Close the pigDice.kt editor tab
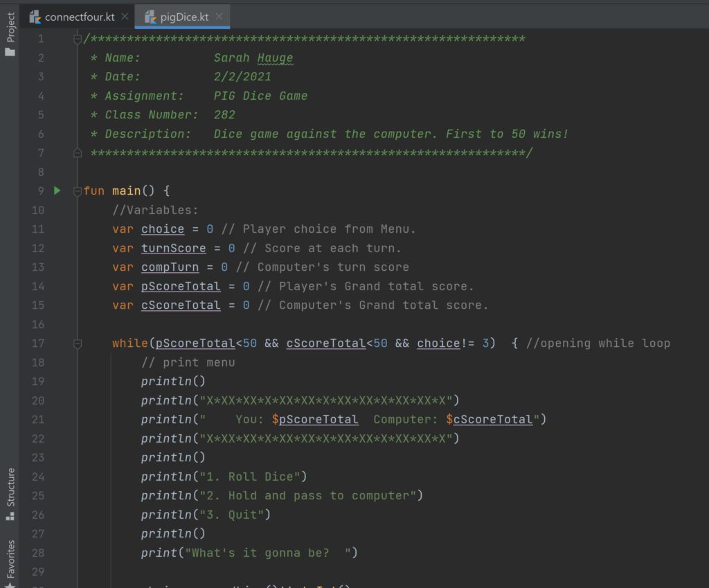This screenshot has width=709, height=588. pyautogui.click(x=219, y=17)
